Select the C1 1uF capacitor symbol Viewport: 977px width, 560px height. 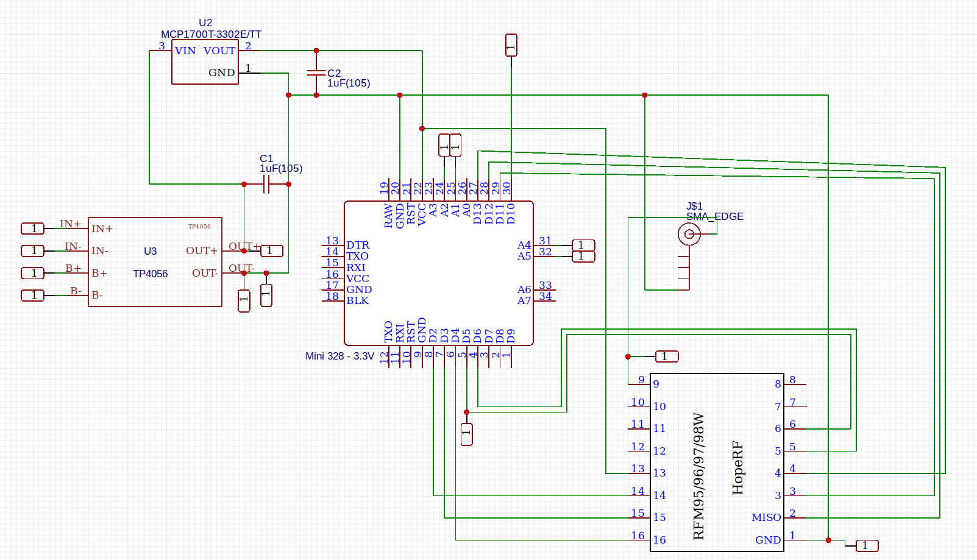(266, 184)
